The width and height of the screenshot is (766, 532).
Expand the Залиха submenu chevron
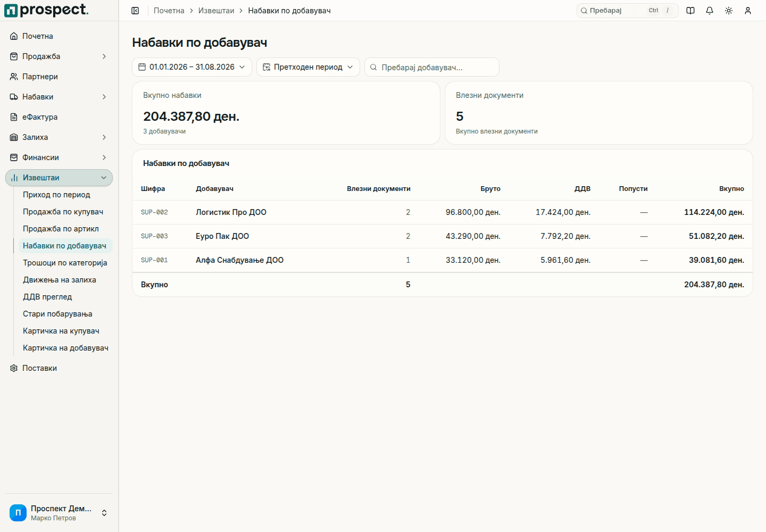point(104,137)
